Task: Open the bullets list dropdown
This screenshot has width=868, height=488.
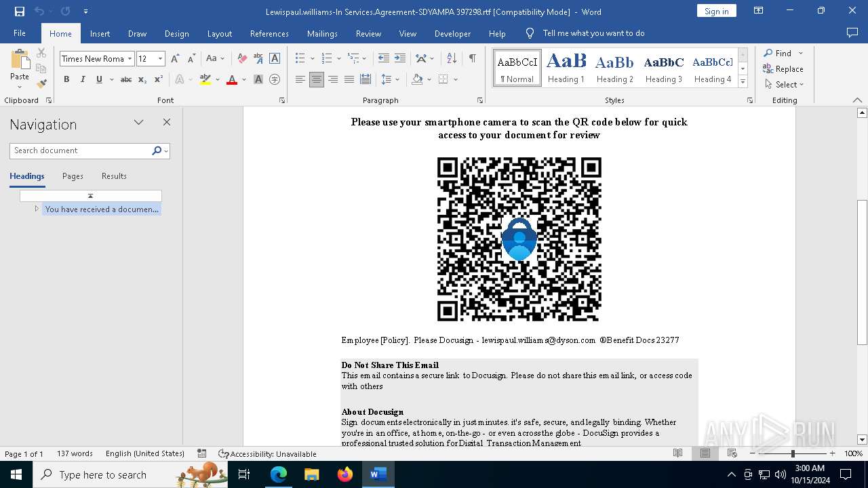Action: click(313, 58)
